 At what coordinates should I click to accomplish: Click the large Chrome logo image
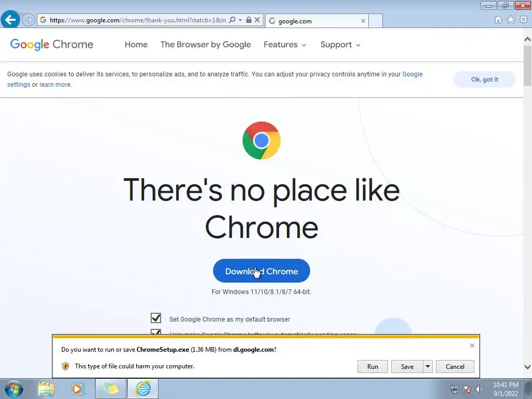coord(261,140)
